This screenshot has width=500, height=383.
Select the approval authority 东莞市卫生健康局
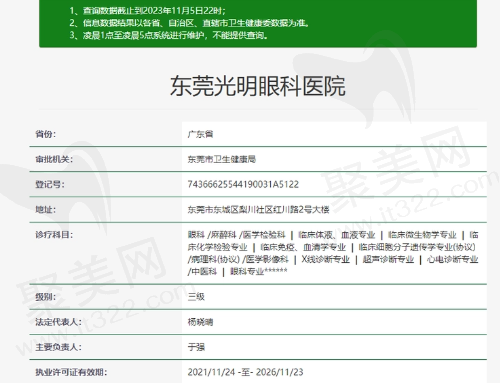click(x=222, y=159)
